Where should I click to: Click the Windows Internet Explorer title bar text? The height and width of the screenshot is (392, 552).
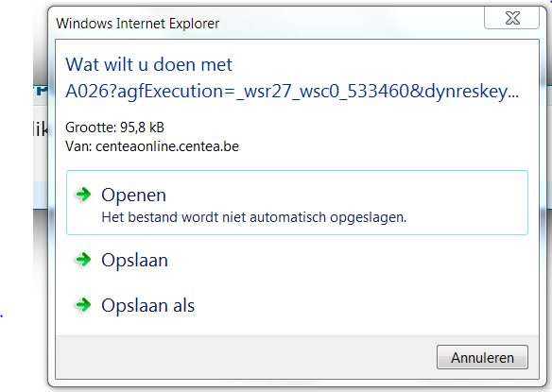tap(138, 24)
